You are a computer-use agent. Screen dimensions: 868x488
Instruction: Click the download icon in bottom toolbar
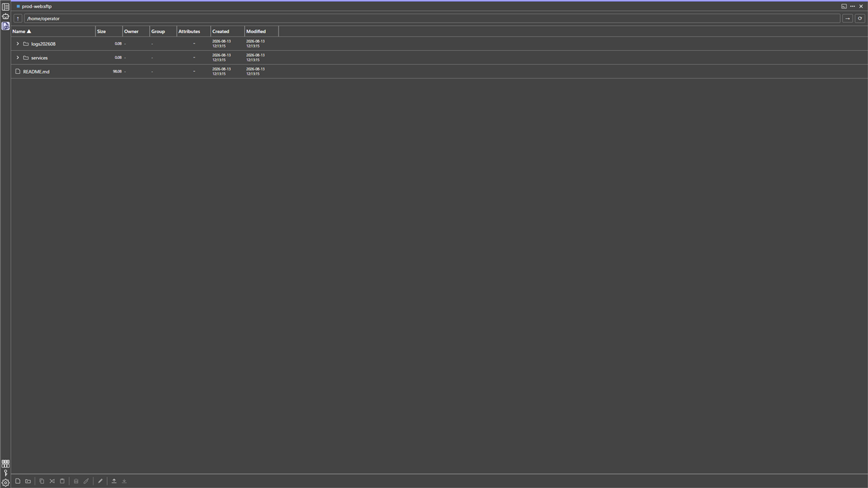(124, 481)
